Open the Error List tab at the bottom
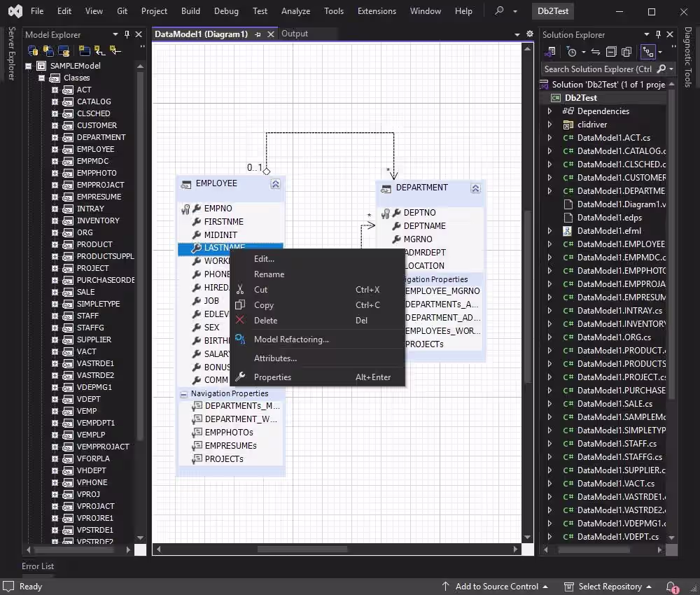 point(38,566)
